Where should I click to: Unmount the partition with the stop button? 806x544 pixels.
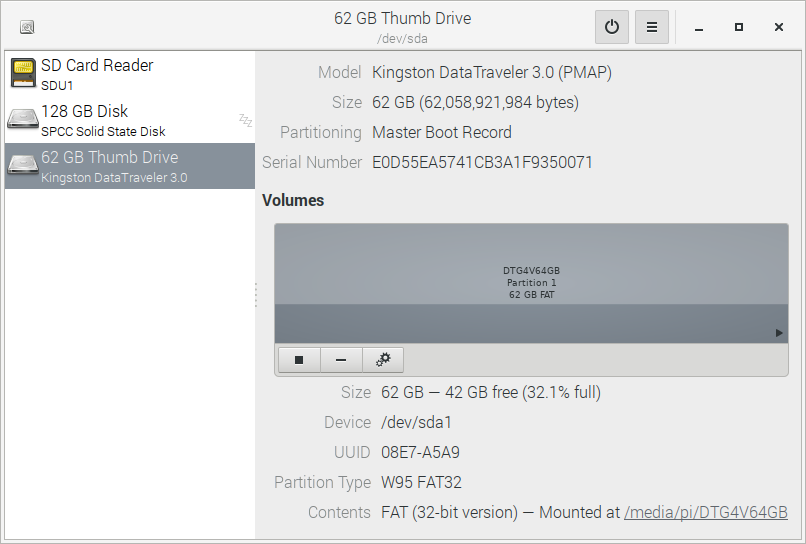coord(299,360)
